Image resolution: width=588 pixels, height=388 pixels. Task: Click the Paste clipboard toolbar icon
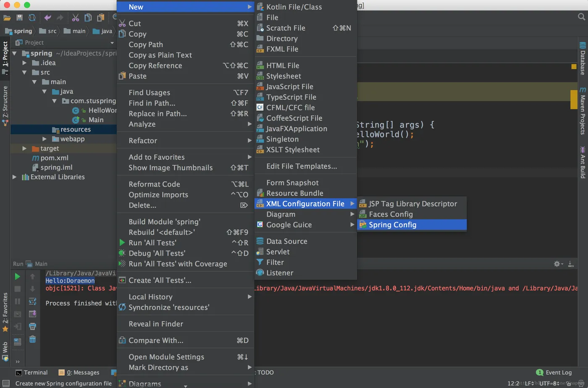click(101, 18)
